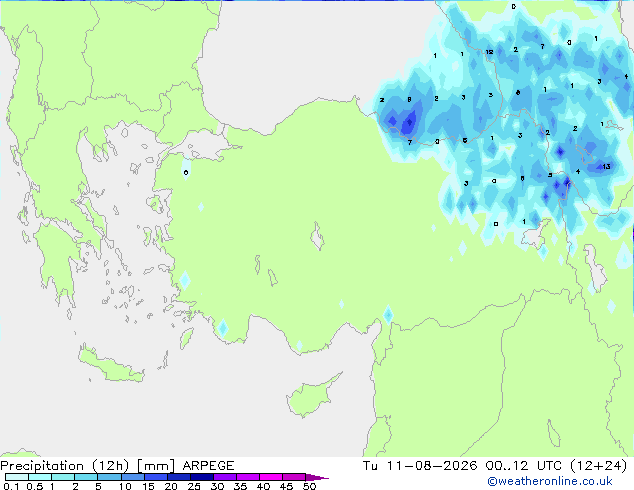Click the legend label '25'

[x=194, y=486]
